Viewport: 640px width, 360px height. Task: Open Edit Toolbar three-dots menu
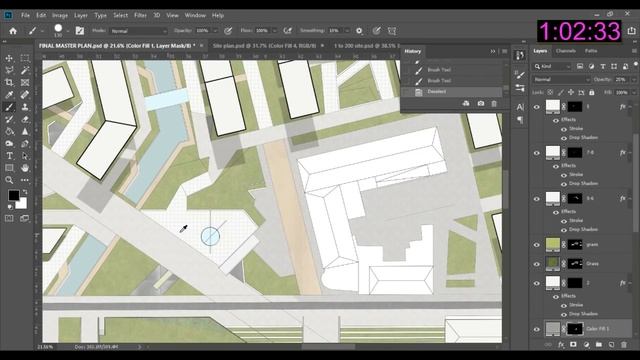coord(25,180)
